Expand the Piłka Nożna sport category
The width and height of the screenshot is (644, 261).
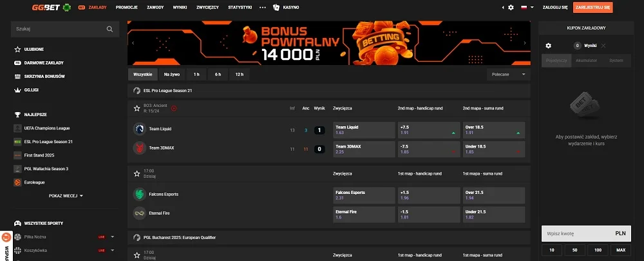[x=113, y=237]
